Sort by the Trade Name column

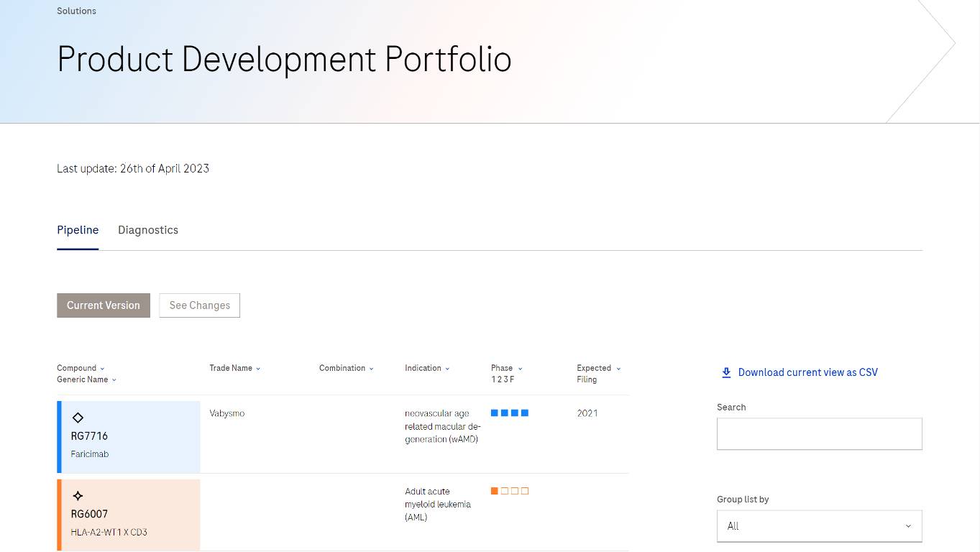point(235,368)
